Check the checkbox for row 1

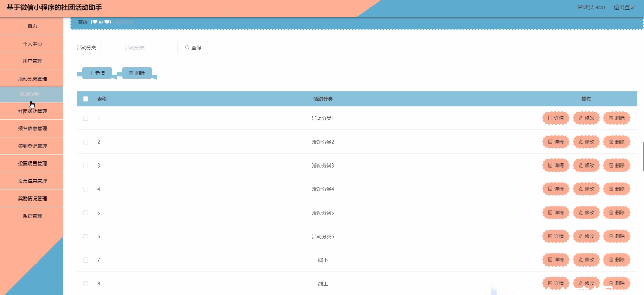86,118
